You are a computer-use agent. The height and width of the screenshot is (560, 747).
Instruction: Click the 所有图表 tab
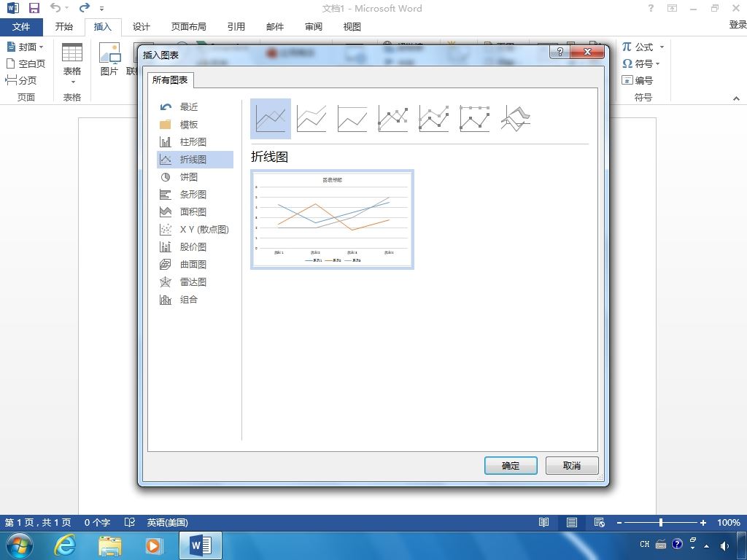pyautogui.click(x=170, y=80)
